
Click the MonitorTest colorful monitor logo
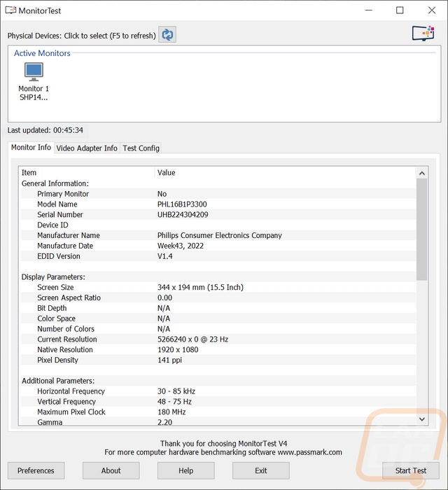[x=423, y=34]
